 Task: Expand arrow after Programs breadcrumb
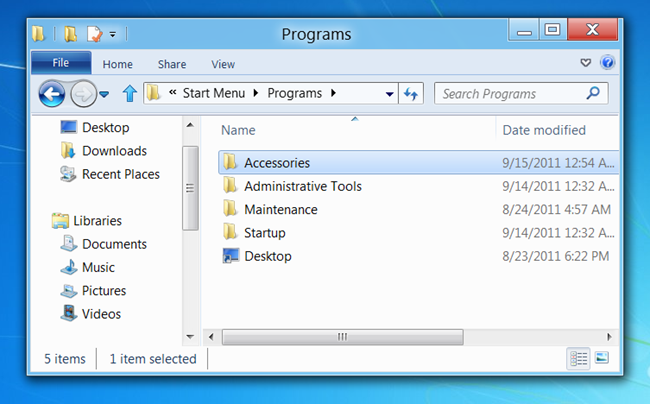(x=333, y=93)
